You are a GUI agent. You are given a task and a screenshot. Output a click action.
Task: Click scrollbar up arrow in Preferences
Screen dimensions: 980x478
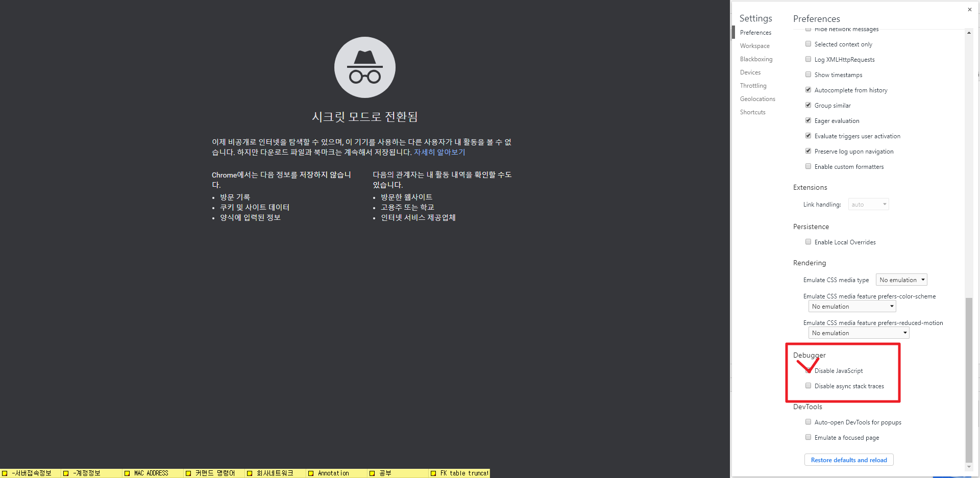(969, 33)
